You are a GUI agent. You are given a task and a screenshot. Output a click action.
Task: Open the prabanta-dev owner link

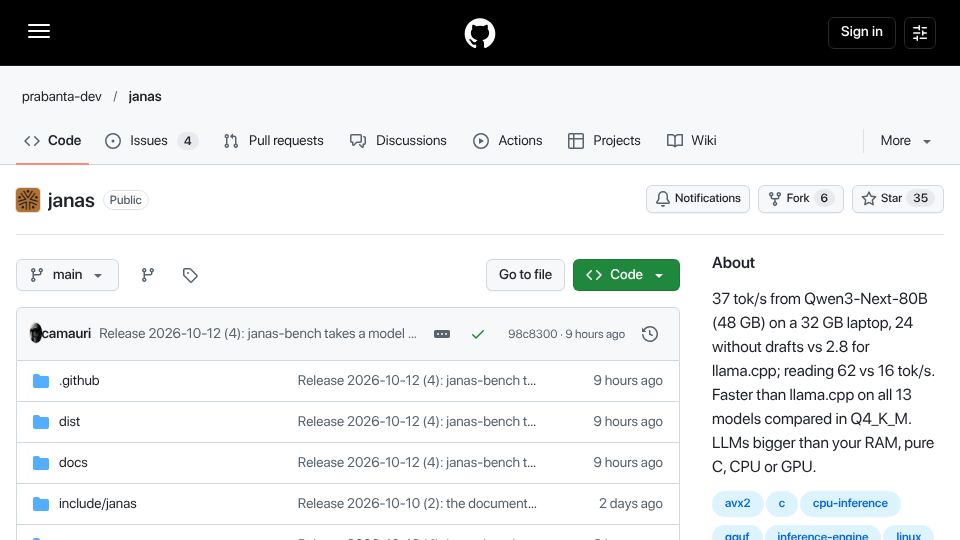[x=62, y=97]
